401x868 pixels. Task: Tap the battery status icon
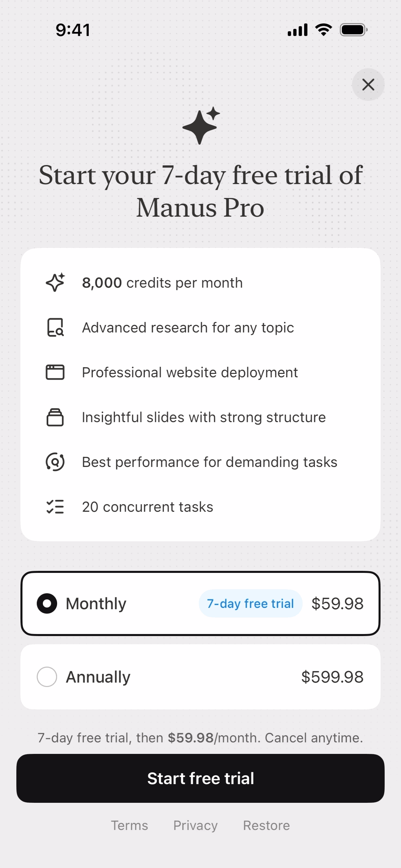(353, 30)
